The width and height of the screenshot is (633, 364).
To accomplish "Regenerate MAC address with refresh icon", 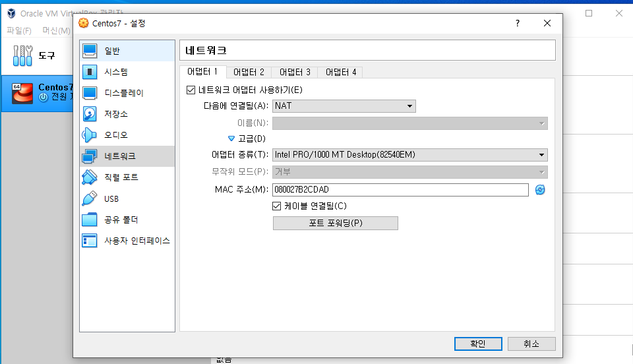I will point(540,190).
